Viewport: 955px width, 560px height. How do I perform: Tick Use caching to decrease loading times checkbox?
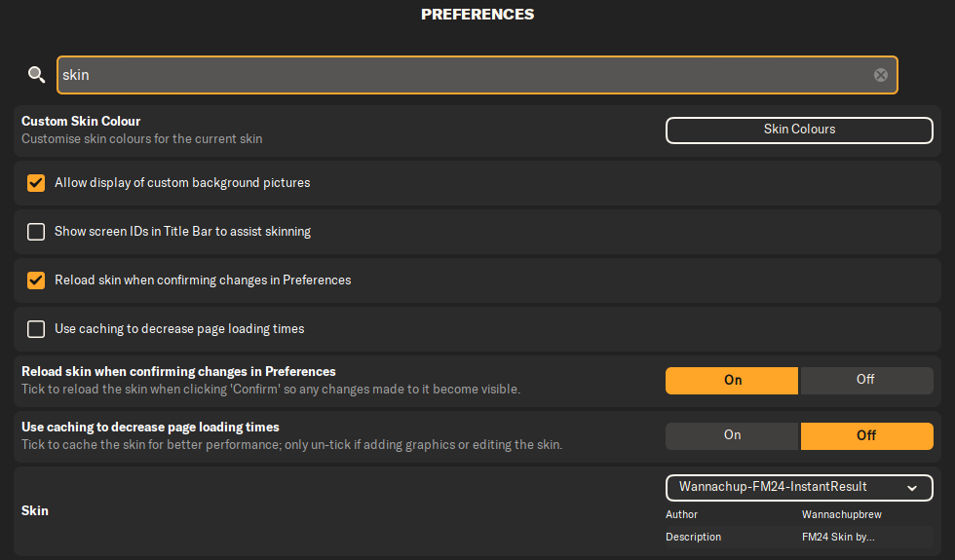(x=36, y=329)
